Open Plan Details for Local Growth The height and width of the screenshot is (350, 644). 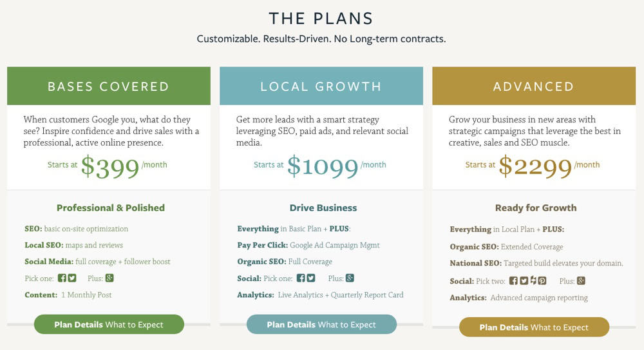(321, 324)
